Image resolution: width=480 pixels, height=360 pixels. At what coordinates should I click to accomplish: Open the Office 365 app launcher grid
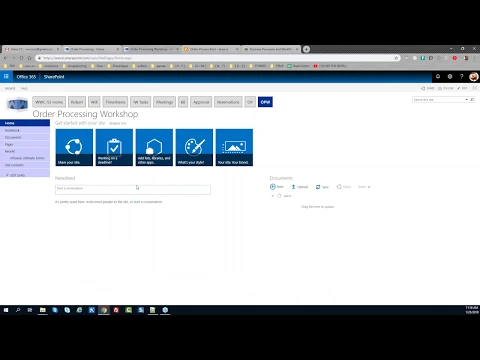click(6, 77)
